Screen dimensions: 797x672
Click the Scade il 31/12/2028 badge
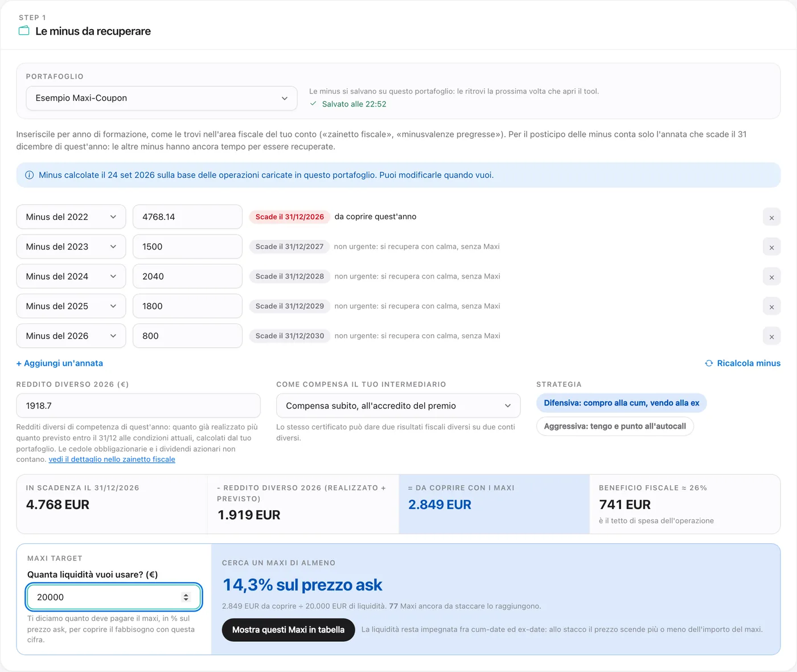pos(290,276)
